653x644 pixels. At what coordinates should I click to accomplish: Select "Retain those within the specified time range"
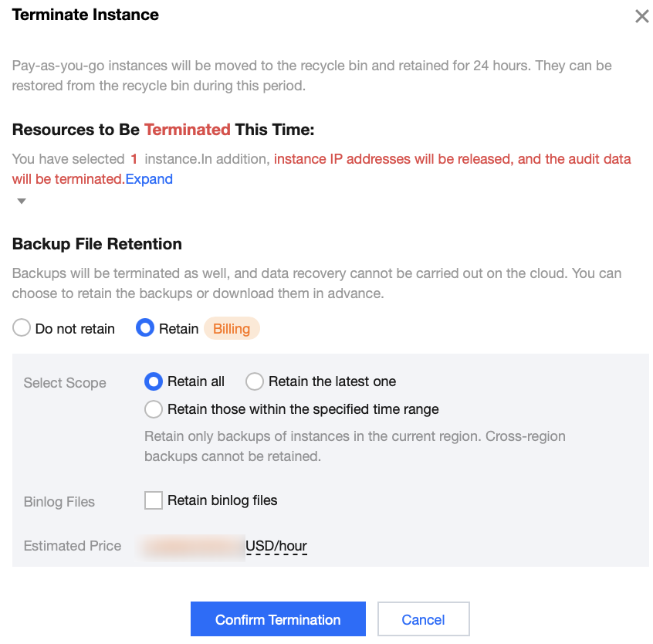(154, 409)
